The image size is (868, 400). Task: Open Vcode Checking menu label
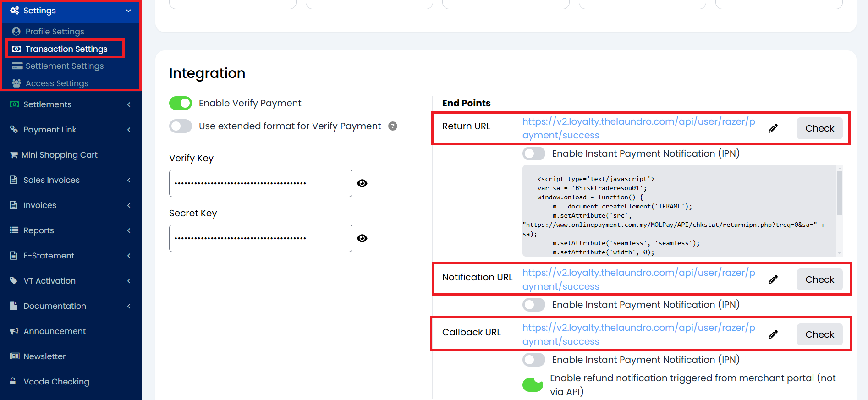click(56, 381)
